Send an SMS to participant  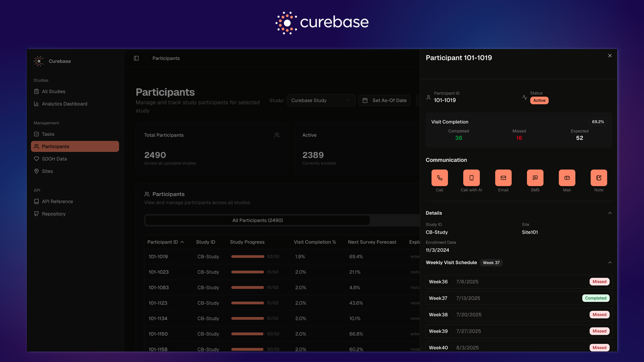[535, 178]
